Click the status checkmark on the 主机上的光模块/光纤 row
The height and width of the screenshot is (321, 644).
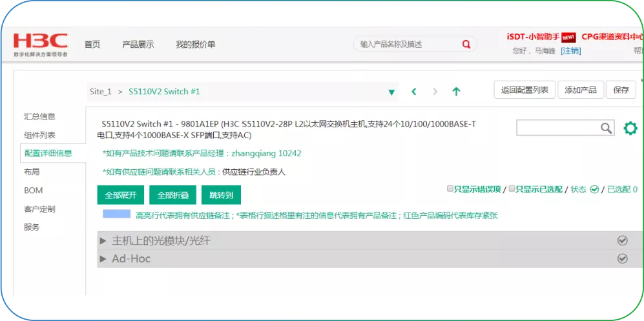(x=622, y=240)
